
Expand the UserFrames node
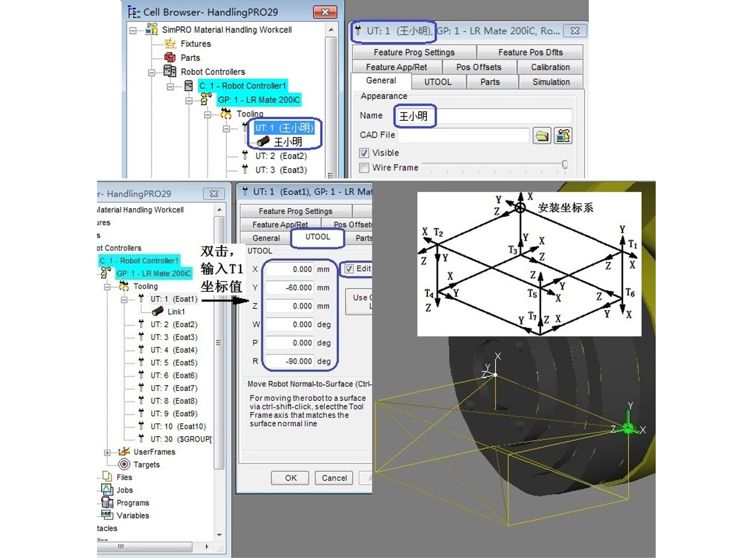(107, 452)
